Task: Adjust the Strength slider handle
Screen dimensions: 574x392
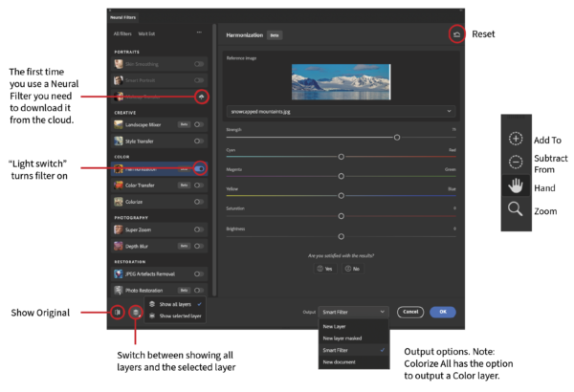Action: [x=397, y=137]
